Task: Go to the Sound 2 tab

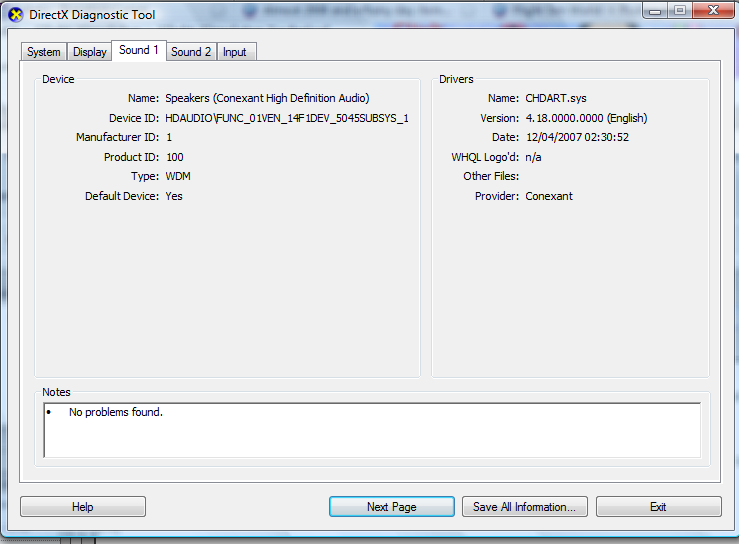Action: (191, 52)
